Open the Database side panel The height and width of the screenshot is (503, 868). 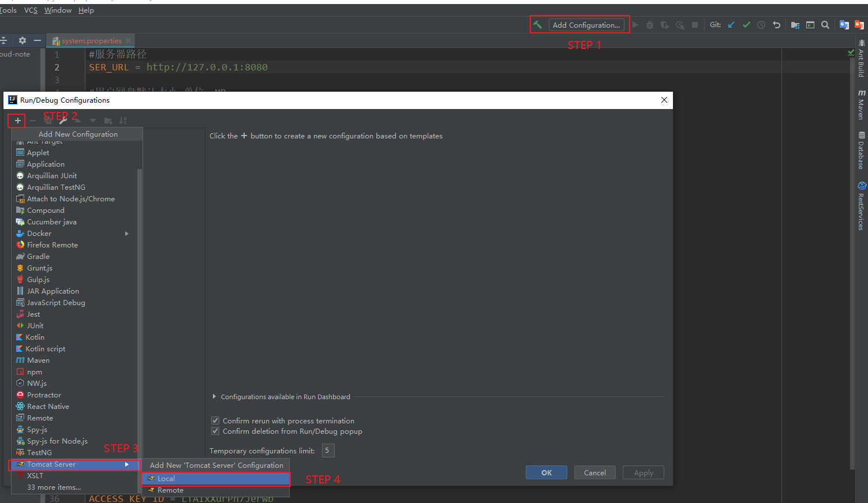tap(861, 151)
